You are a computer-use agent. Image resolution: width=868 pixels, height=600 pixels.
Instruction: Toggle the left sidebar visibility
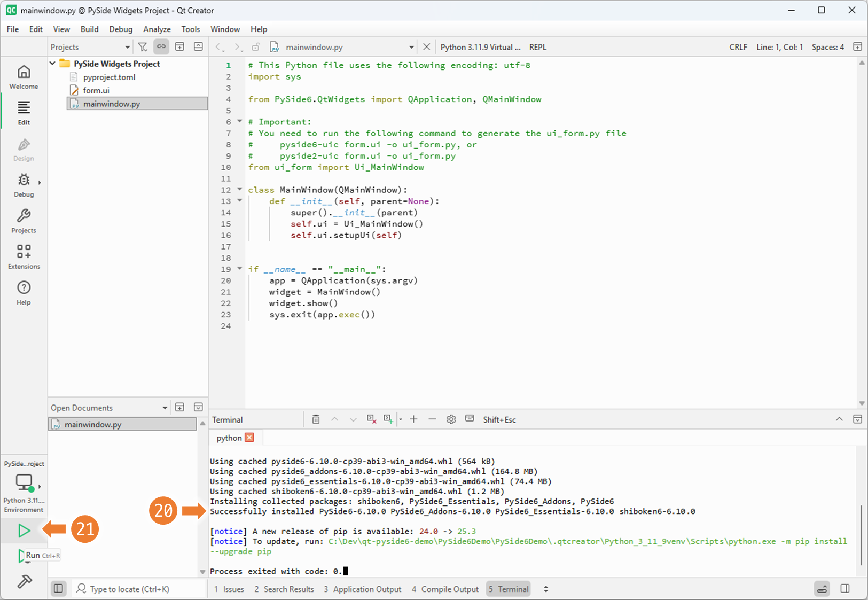coord(59,589)
